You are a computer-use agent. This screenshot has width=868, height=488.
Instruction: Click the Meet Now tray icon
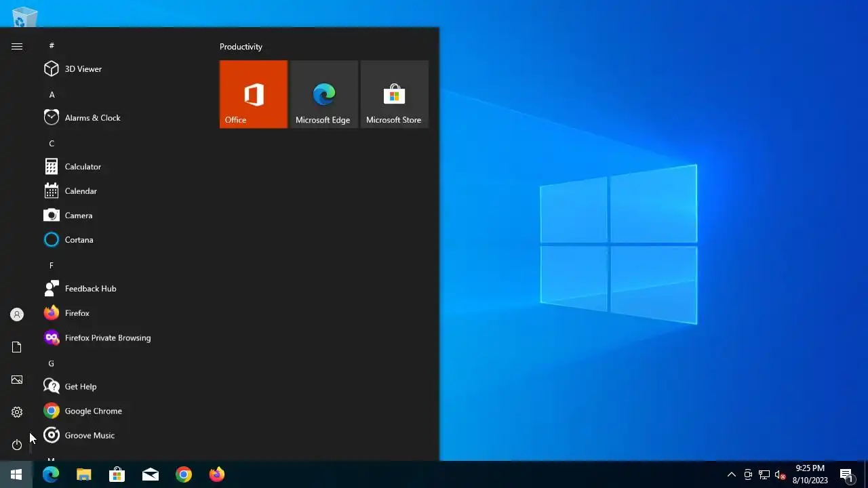[x=748, y=474]
